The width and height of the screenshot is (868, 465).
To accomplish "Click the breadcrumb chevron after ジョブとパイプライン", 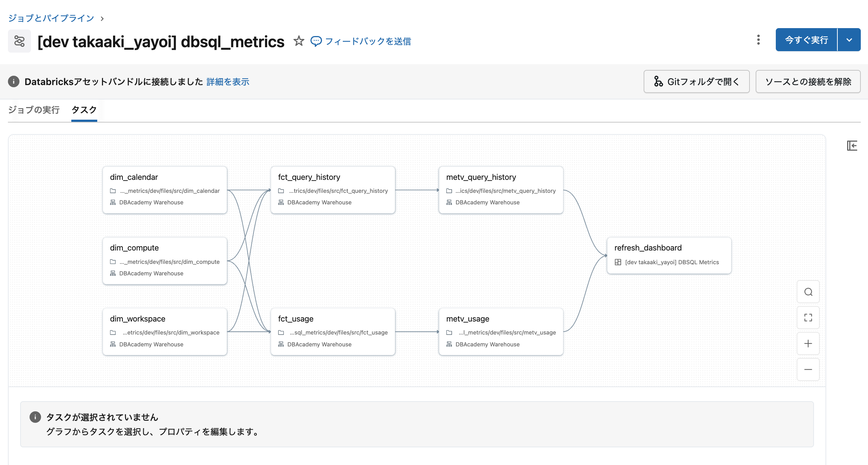I will (x=102, y=18).
